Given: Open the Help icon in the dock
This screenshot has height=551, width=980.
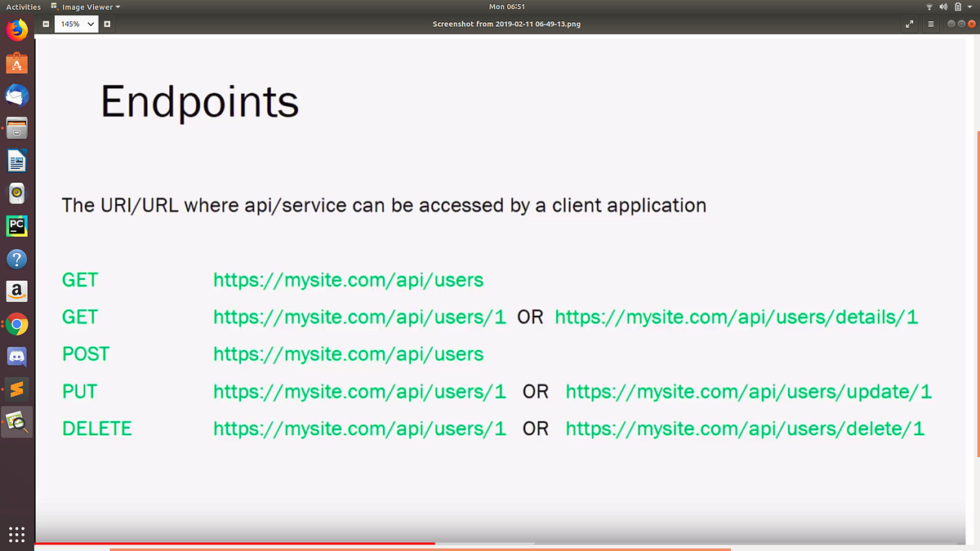Looking at the screenshot, I should point(16,259).
